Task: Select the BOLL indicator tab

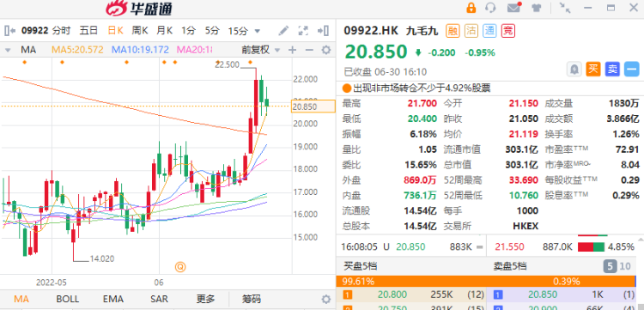Action: [x=67, y=299]
